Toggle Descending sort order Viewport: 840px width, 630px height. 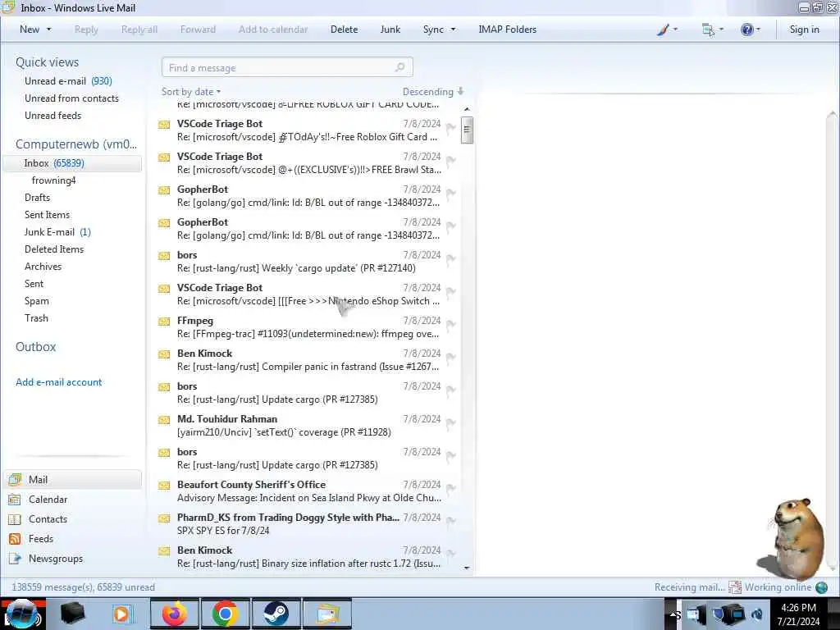pos(433,92)
